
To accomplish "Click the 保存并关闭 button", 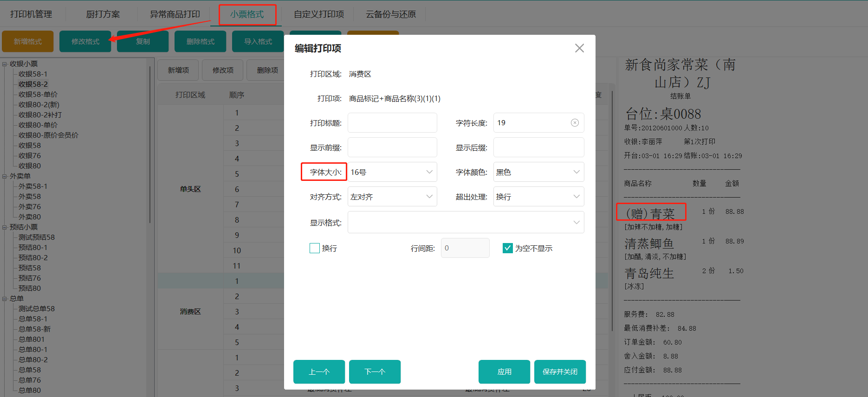I will click(x=560, y=371).
